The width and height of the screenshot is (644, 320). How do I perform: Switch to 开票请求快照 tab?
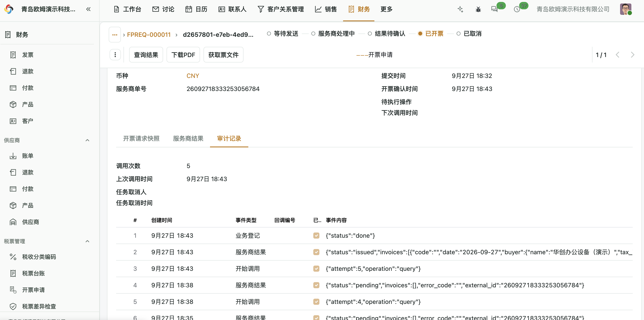pyautogui.click(x=141, y=138)
